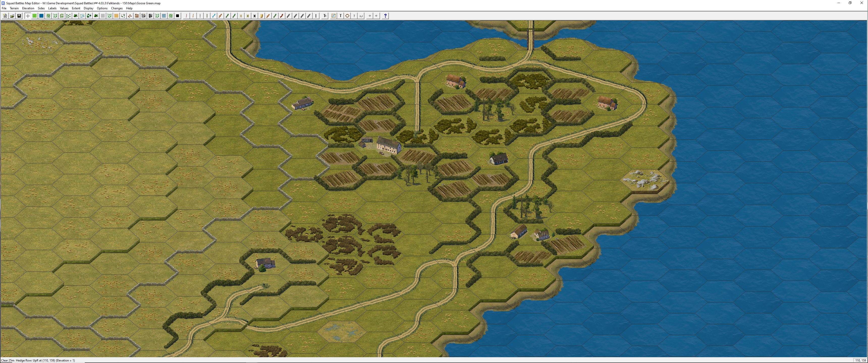Toggle the crosshair selection mode button

pyautogui.click(x=28, y=16)
